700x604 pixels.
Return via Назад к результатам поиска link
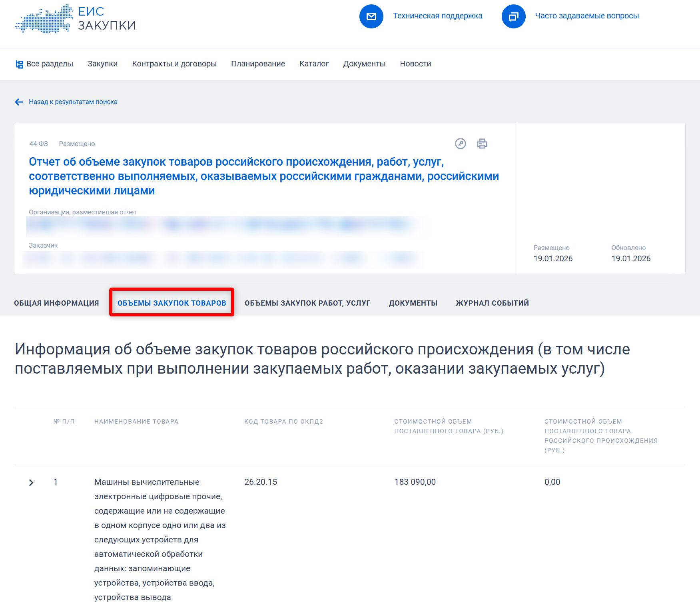pyautogui.click(x=73, y=102)
